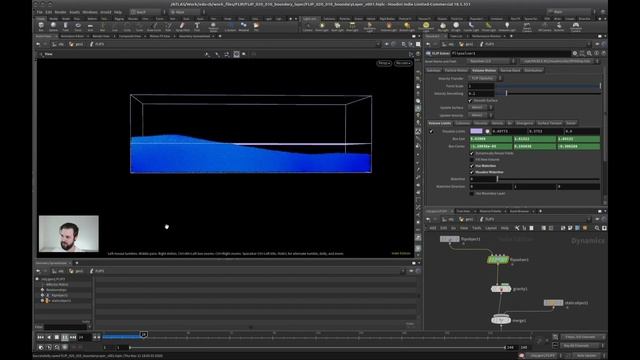Open the Windows menu
The height and width of the screenshot is (360, 640).
(90, 12)
